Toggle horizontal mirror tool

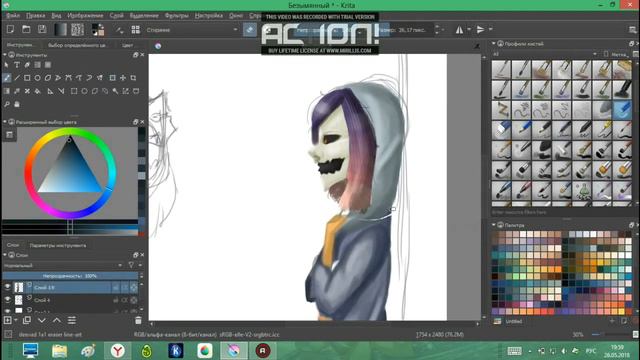(460, 30)
